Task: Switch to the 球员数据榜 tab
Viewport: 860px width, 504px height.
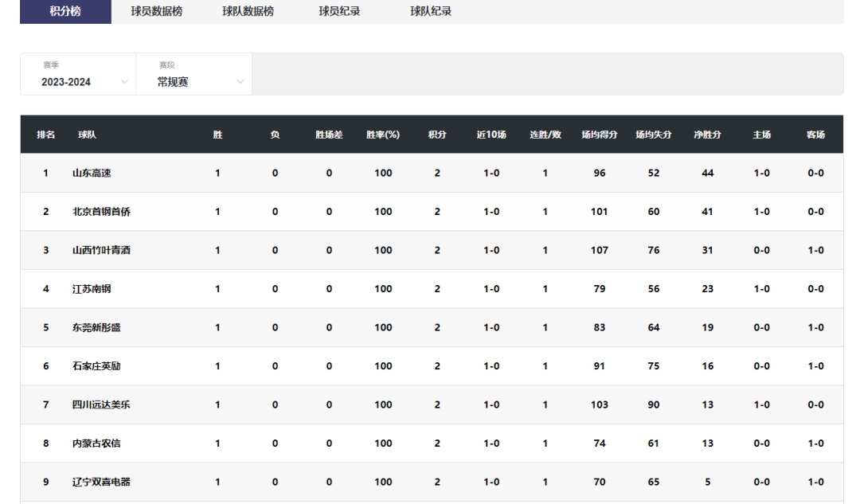Action: pyautogui.click(x=156, y=11)
